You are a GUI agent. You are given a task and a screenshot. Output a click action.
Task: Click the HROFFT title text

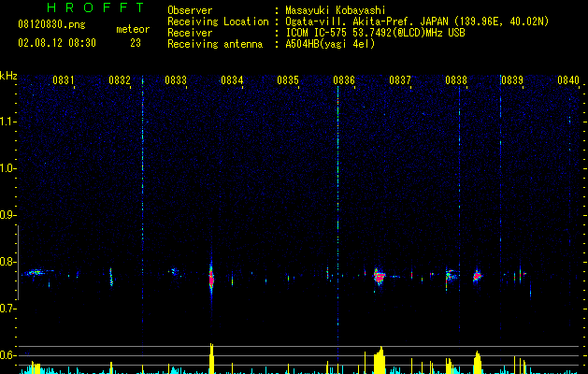point(96,7)
